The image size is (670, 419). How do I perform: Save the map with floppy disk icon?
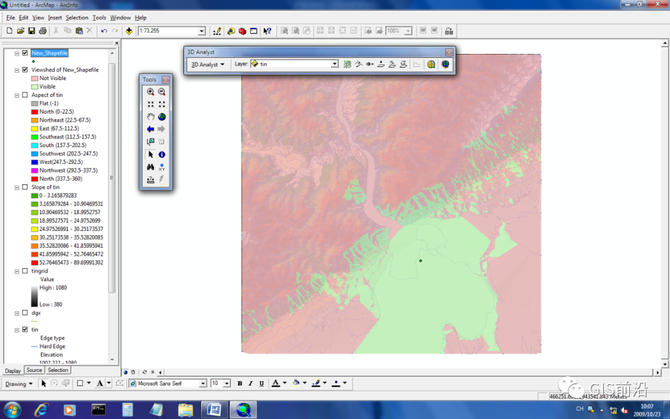pyautogui.click(x=31, y=31)
